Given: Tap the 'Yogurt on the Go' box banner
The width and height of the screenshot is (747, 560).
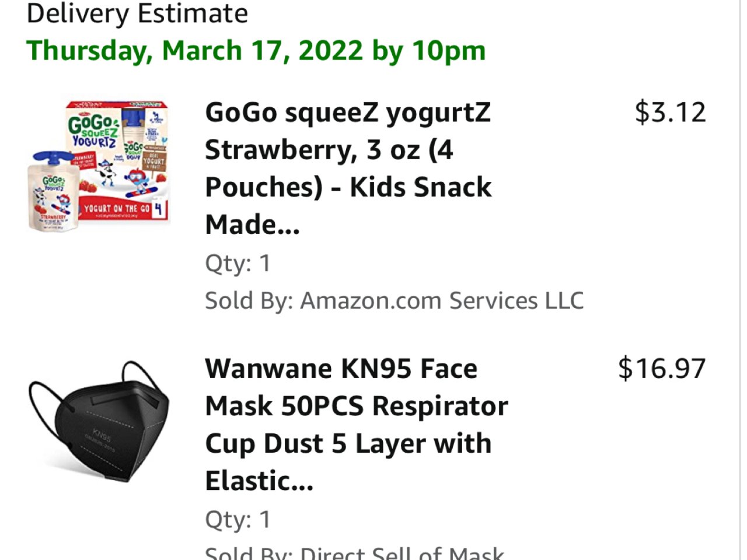Looking at the screenshot, I should coord(117,208).
